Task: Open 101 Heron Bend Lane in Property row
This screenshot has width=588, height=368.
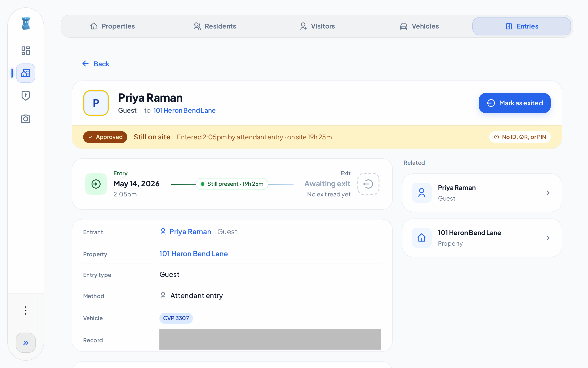Action: 194,254
